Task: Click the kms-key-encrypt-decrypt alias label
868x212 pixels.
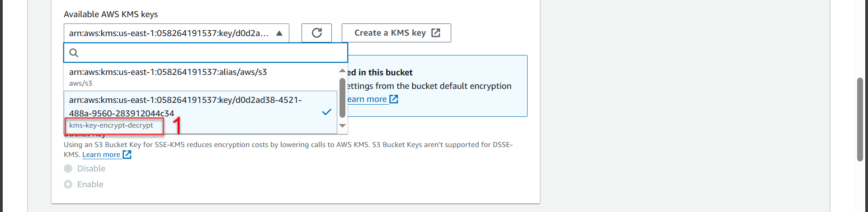Action: [111, 125]
